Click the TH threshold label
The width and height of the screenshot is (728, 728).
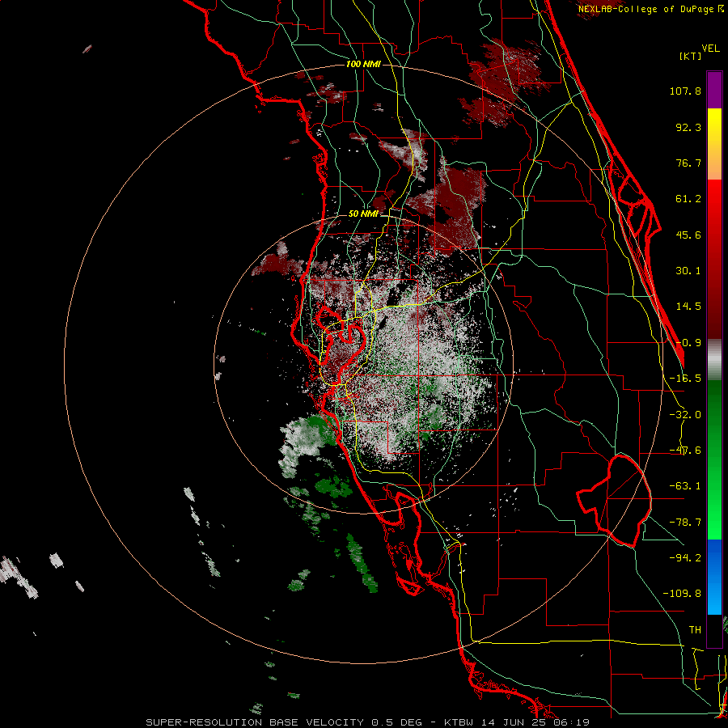(x=695, y=630)
